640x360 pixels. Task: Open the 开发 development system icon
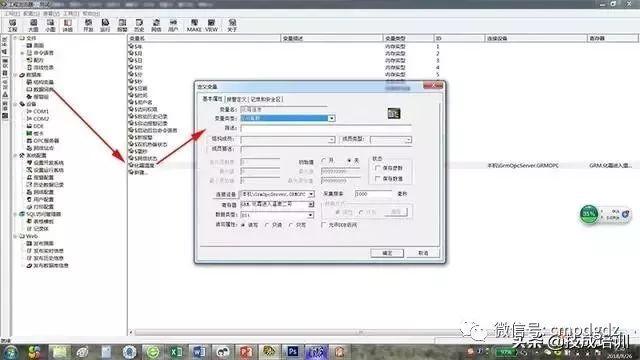(88, 25)
